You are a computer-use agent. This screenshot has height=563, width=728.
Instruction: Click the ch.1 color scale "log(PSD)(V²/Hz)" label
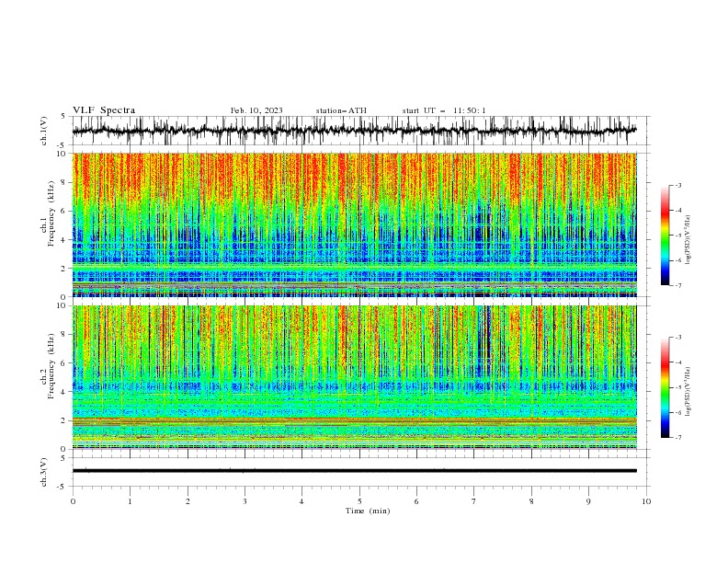pos(688,240)
